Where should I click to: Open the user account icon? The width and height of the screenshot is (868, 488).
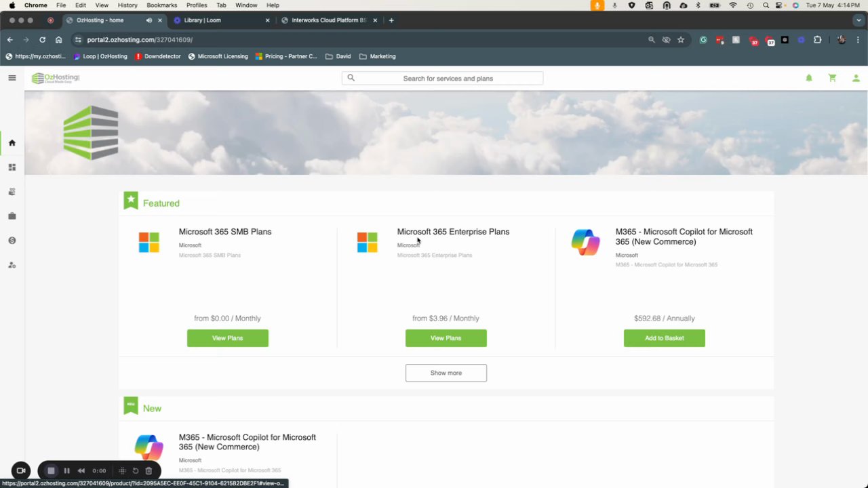click(856, 78)
